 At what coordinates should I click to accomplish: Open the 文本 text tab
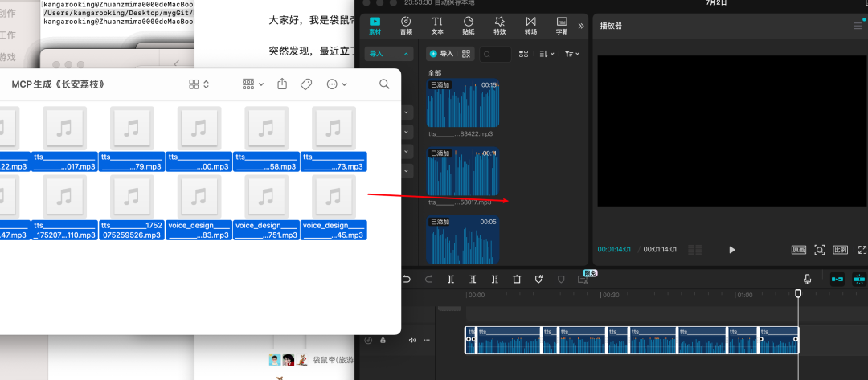click(437, 26)
